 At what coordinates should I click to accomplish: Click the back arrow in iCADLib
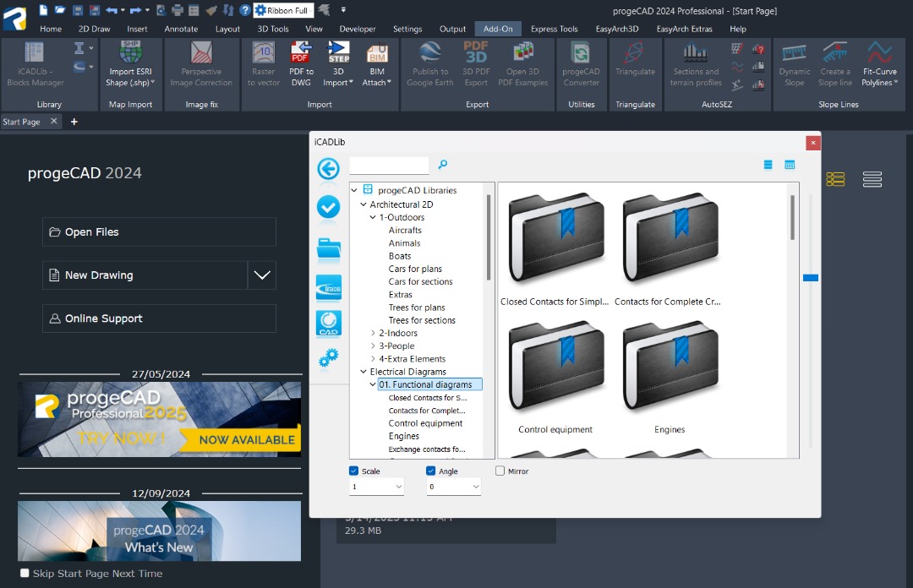[328, 169]
